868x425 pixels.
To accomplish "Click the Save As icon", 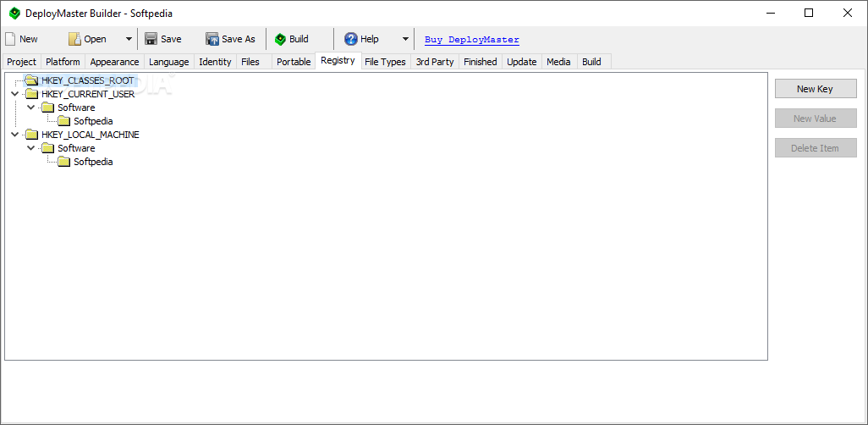I will pyautogui.click(x=212, y=39).
